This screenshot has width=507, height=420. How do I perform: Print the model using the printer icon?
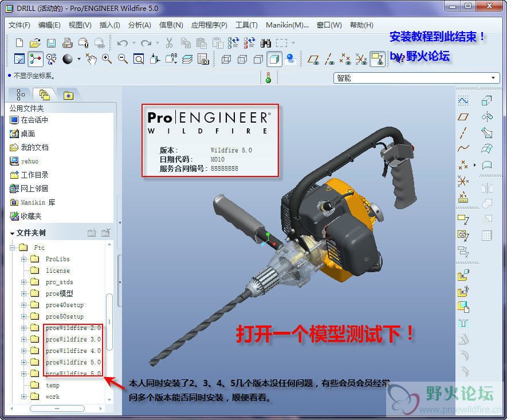coord(67,42)
